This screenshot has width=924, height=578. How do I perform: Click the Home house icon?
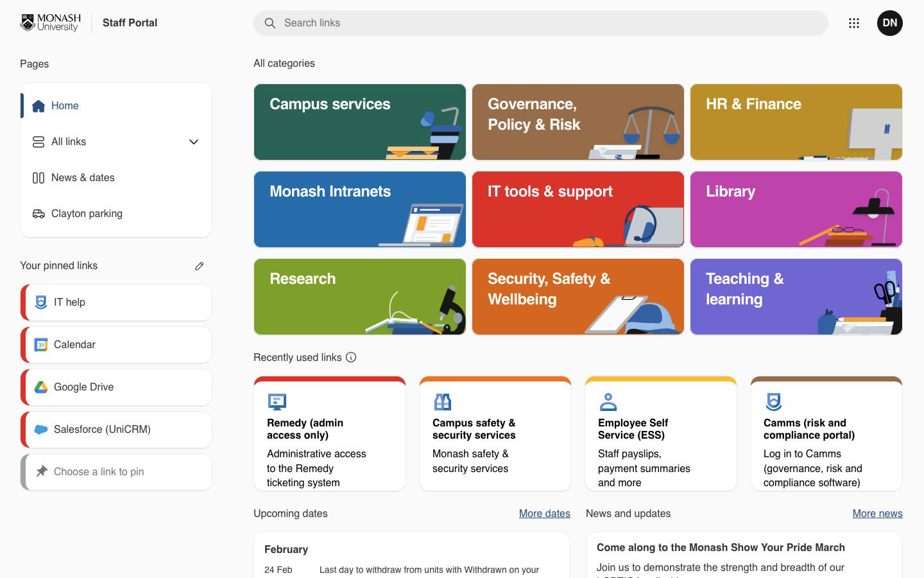38,106
